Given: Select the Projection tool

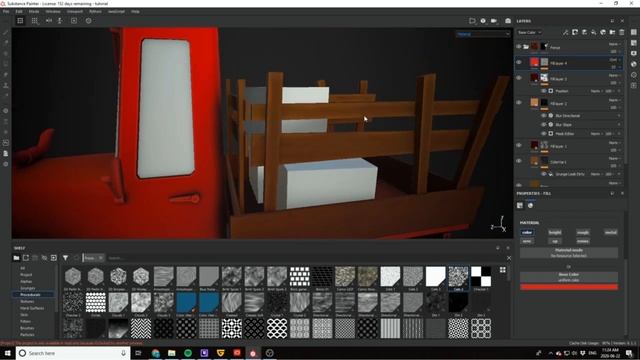Looking at the screenshot, I should pos(6,53).
